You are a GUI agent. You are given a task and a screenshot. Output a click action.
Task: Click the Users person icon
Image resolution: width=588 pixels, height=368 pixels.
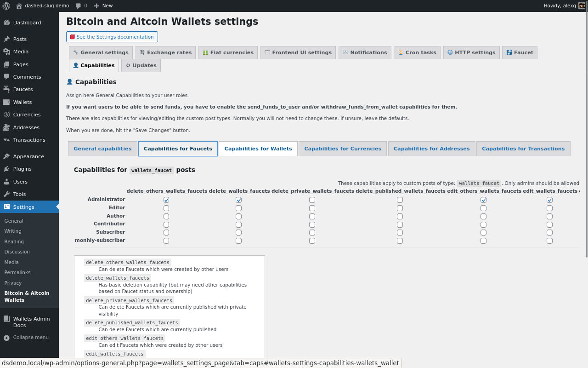click(6, 182)
